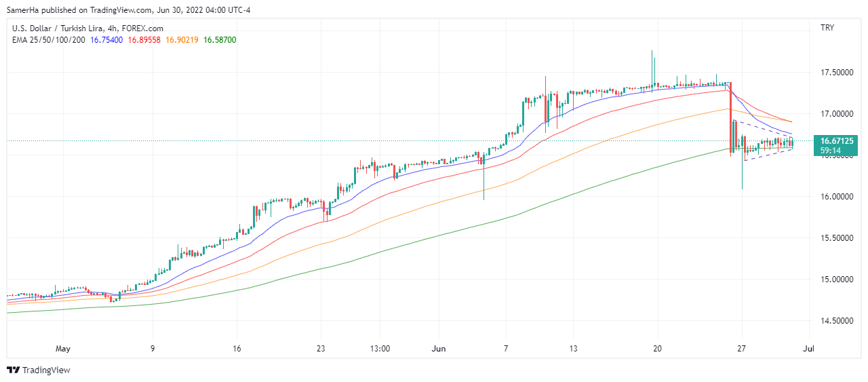Click the Jun label on time axis
Viewport: 868px width, 382px height.
(439, 349)
